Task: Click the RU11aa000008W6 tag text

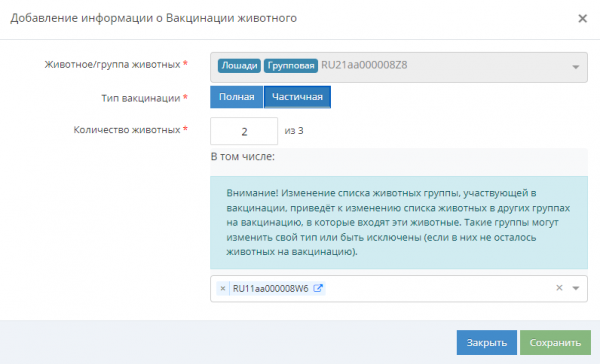Action: [270, 289]
